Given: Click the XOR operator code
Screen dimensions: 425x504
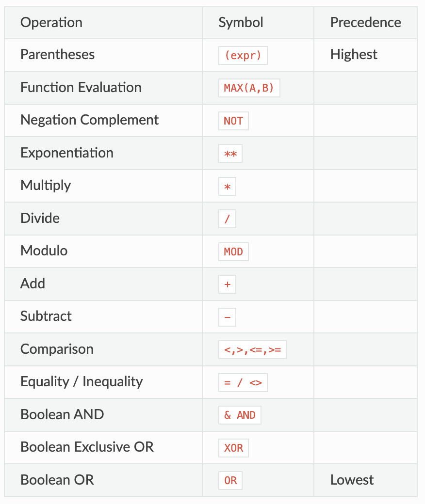Looking at the screenshot, I should pos(233,448).
